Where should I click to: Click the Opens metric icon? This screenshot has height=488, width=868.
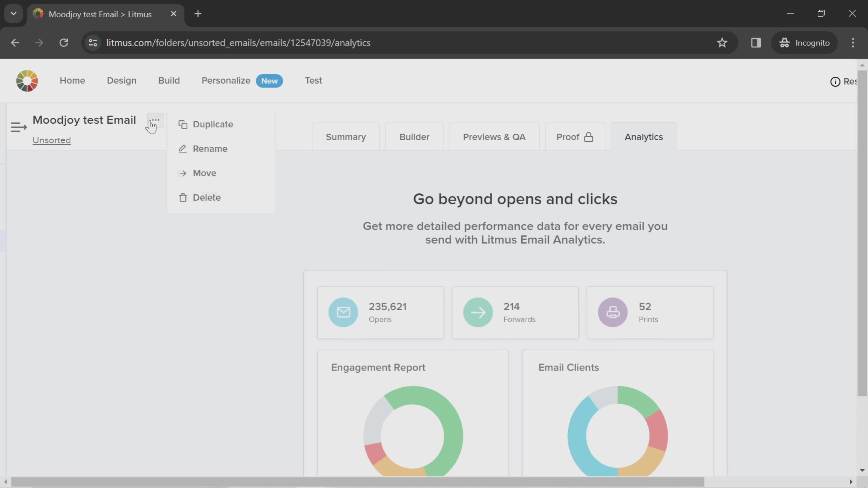(343, 312)
